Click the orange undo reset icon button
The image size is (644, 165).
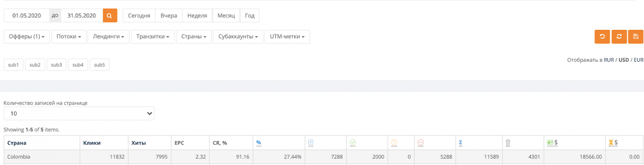click(602, 37)
